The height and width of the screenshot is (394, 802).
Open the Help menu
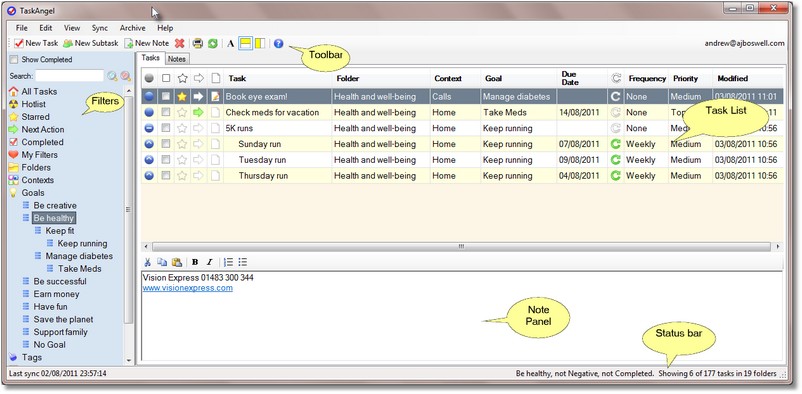click(165, 28)
